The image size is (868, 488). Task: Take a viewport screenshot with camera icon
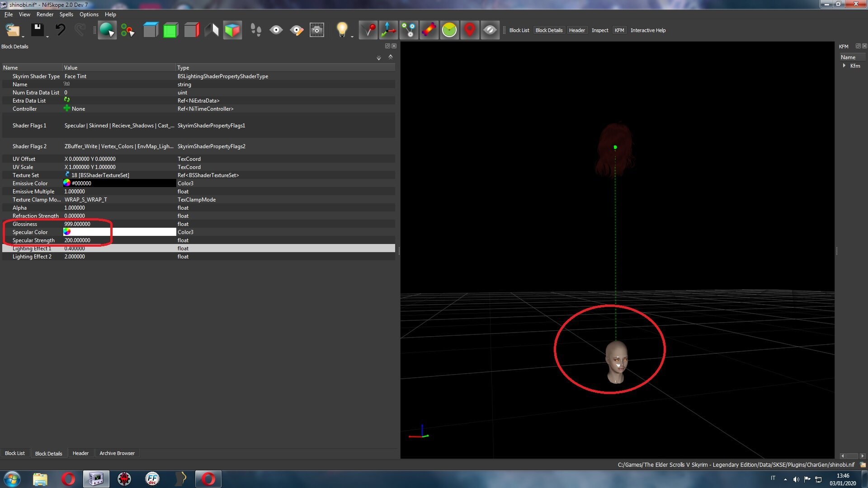(317, 30)
